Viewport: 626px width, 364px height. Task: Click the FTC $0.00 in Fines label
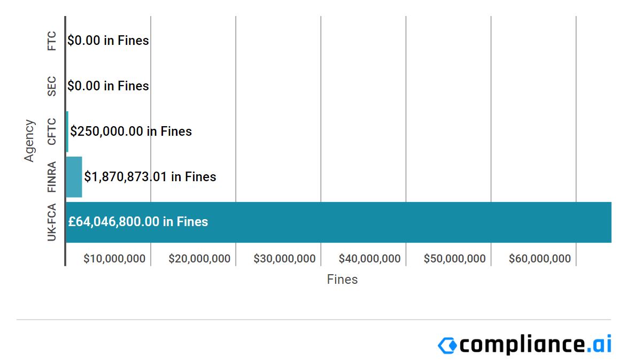(x=108, y=40)
